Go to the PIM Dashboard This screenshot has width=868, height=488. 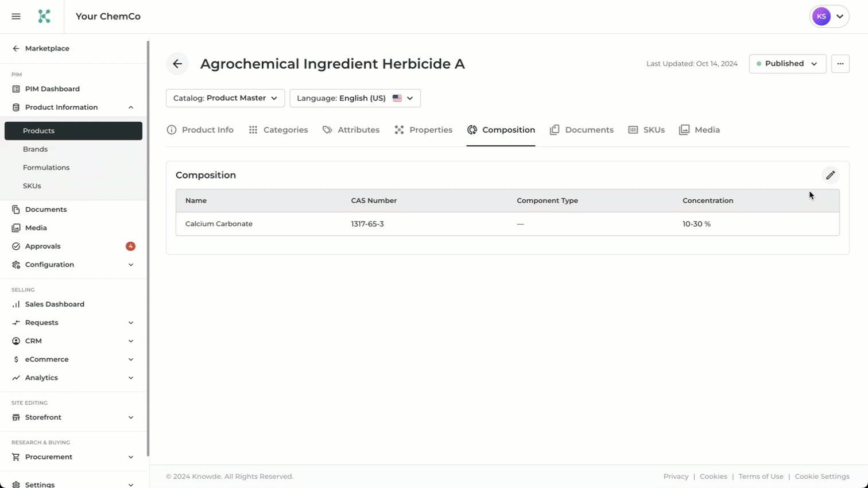(52, 89)
